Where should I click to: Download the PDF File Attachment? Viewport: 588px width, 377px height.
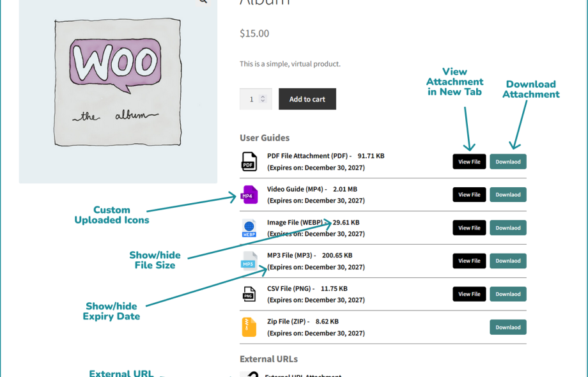[507, 161]
